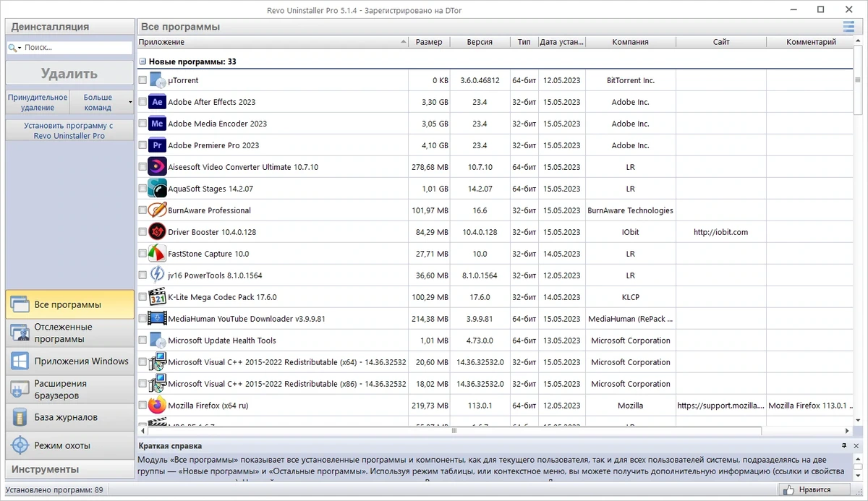Open the view options menu icon at top right
This screenshot has width=868, height=501.
pos(848,27)
